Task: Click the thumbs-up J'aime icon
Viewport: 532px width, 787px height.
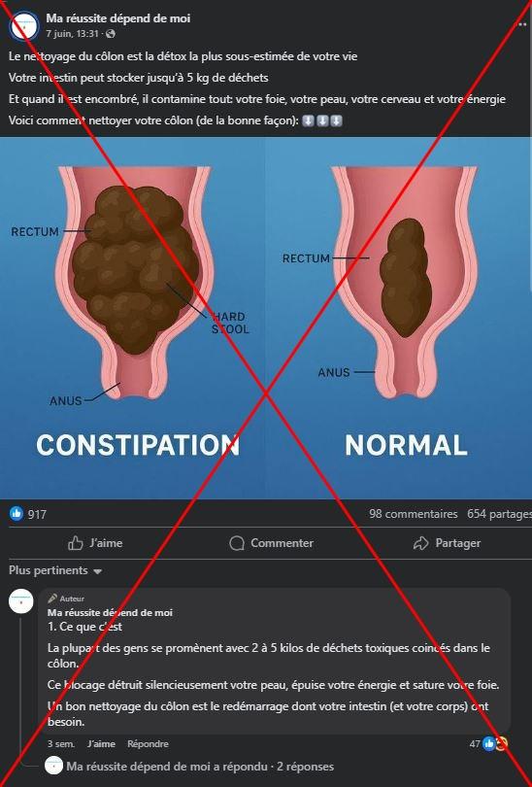Action: click(x=75, y=543)
